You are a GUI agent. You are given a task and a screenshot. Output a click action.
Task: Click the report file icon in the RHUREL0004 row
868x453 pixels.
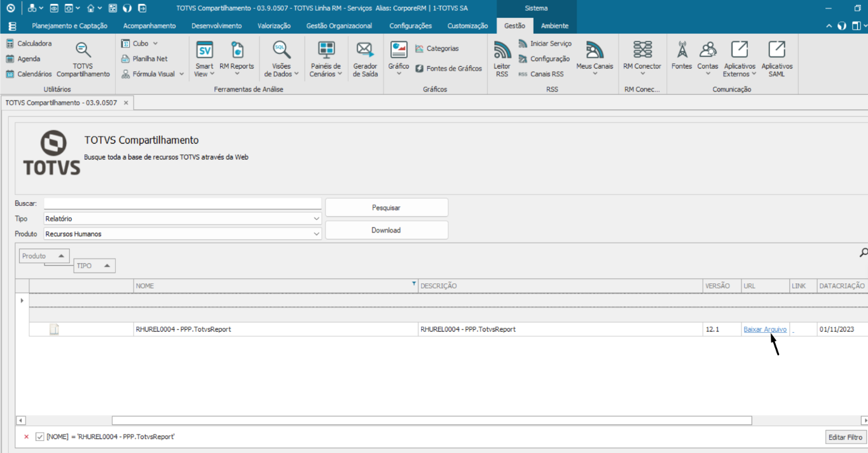tap(54, 329)
